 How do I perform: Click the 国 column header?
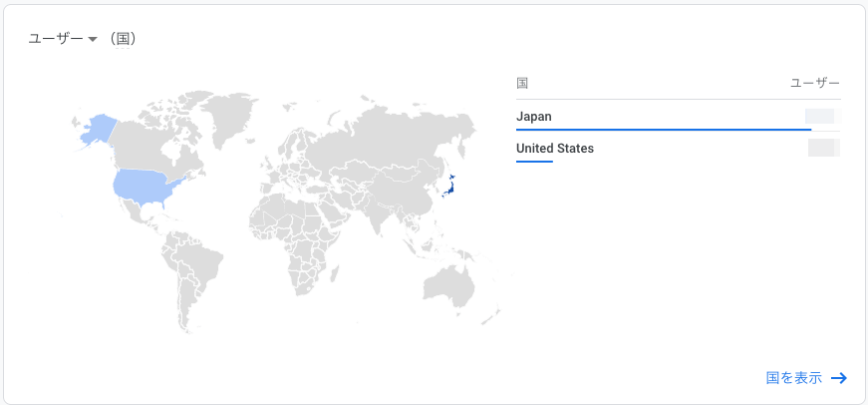pos(521,84)
